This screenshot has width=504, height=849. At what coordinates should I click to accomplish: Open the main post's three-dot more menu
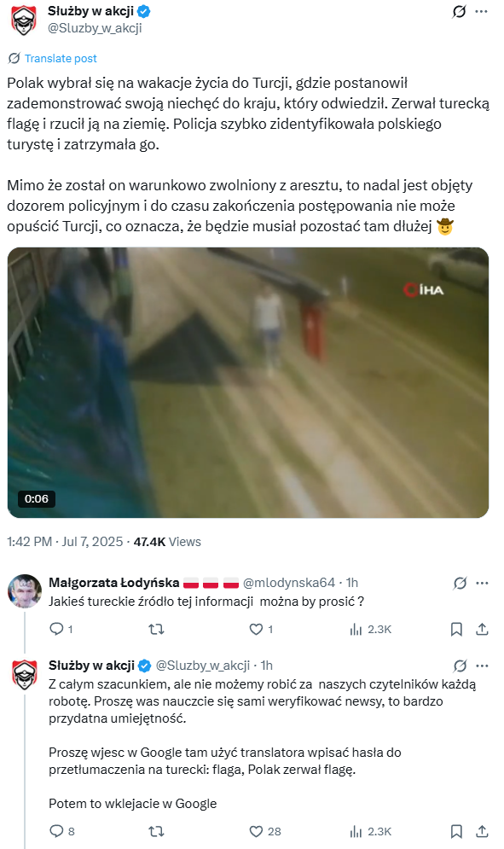point(481,11)
